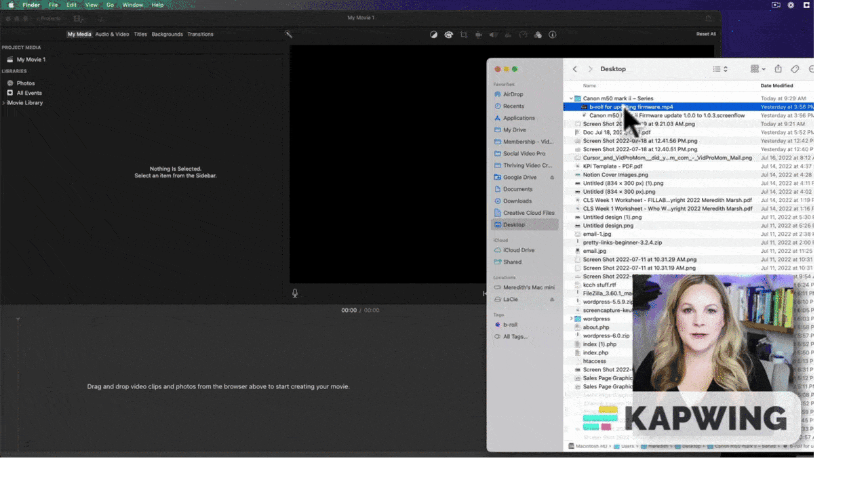
Task: Open the clip information icon
Action: (553, 35)
